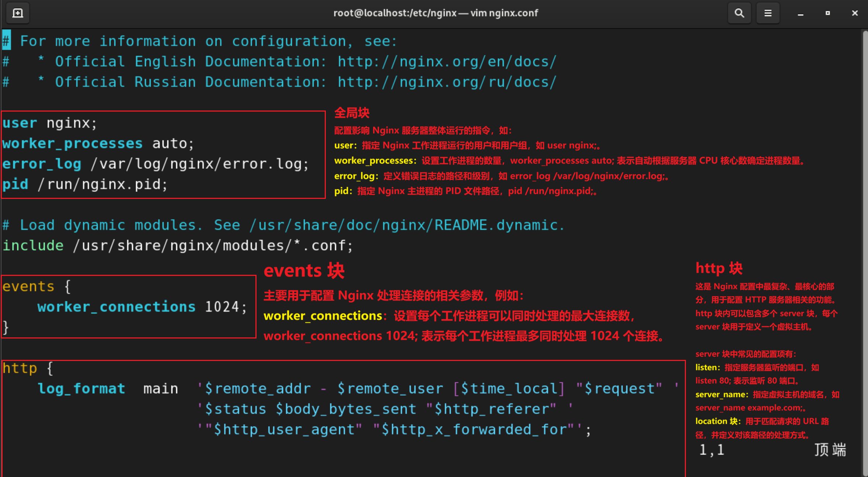
Task: Click the http block opening line
Action: (x=28, y=368)
